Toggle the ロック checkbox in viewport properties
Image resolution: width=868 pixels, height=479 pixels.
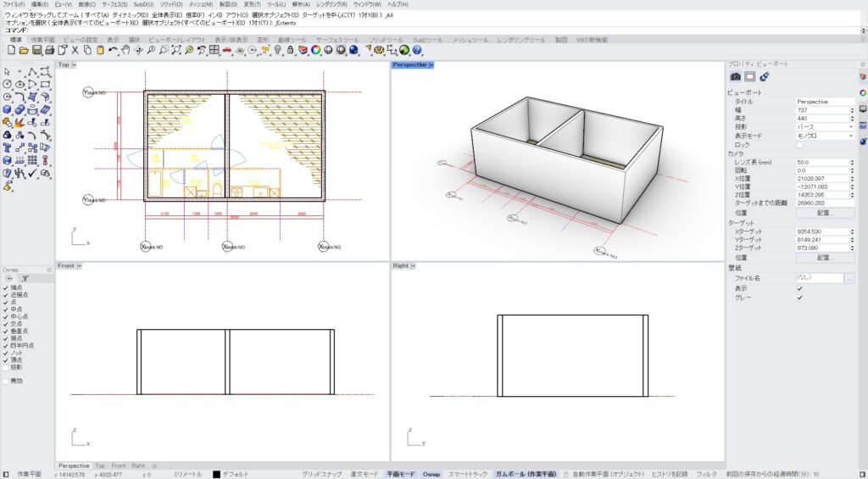798,144
